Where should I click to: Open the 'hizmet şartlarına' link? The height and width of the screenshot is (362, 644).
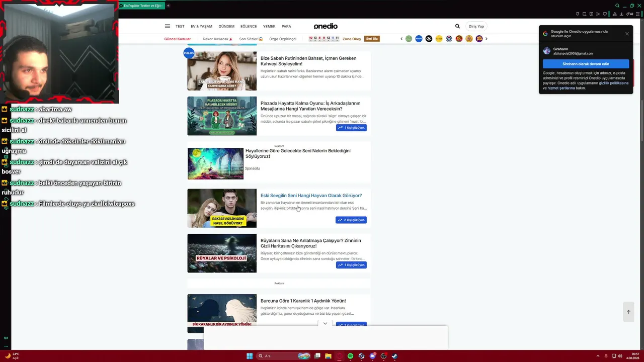[x=561, y=88]
